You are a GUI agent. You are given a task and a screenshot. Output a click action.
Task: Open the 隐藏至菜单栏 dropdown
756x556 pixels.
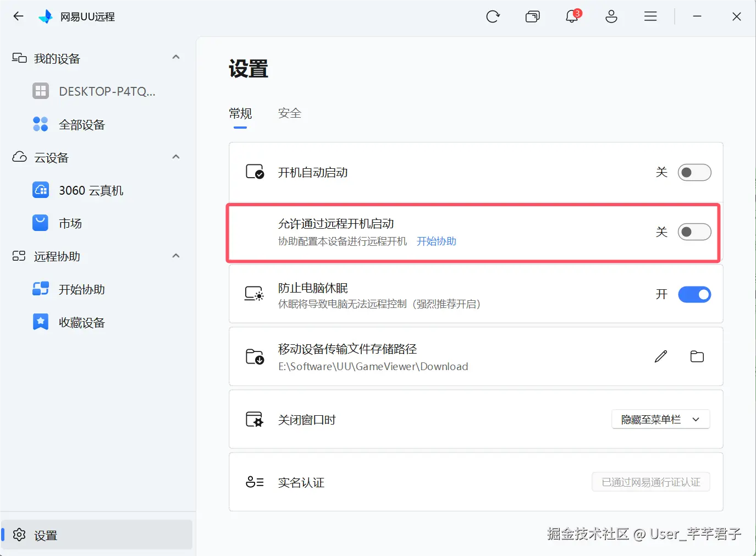coord(661,420)
